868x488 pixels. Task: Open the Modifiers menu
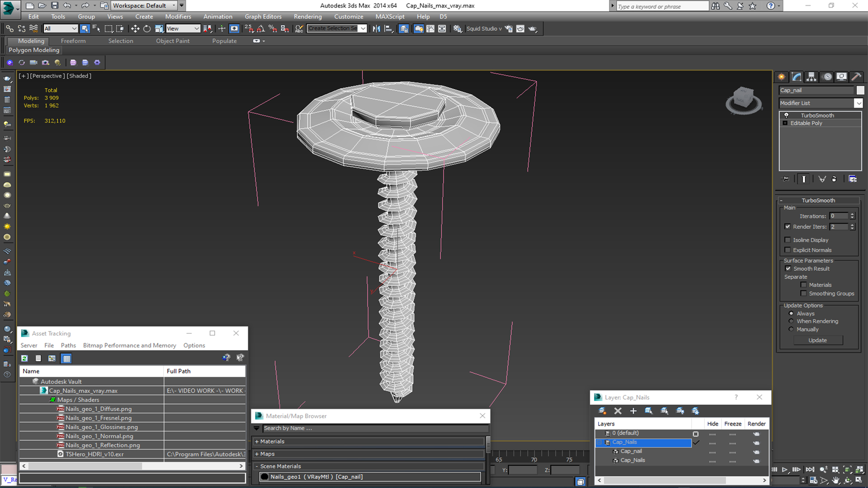178,16
